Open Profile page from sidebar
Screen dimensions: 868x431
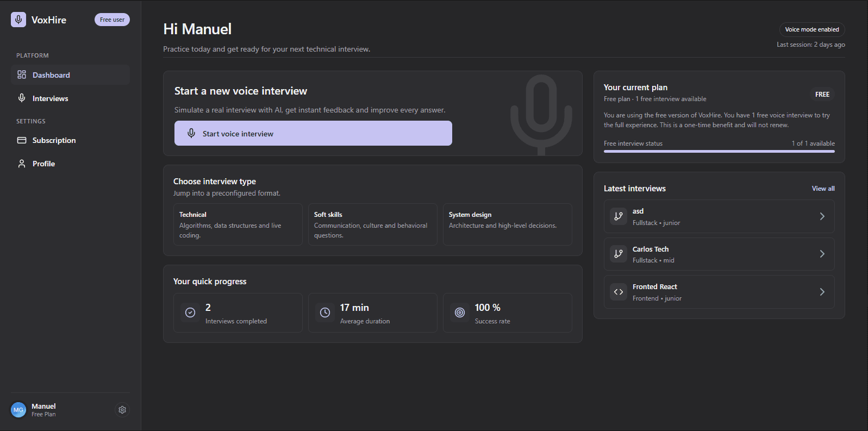click(70, 164)
